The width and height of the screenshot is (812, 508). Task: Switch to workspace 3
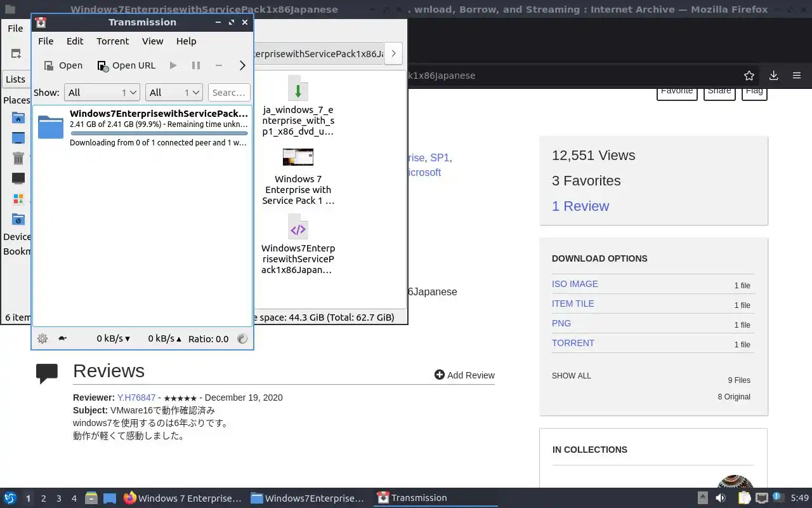(x=58, y=498)
